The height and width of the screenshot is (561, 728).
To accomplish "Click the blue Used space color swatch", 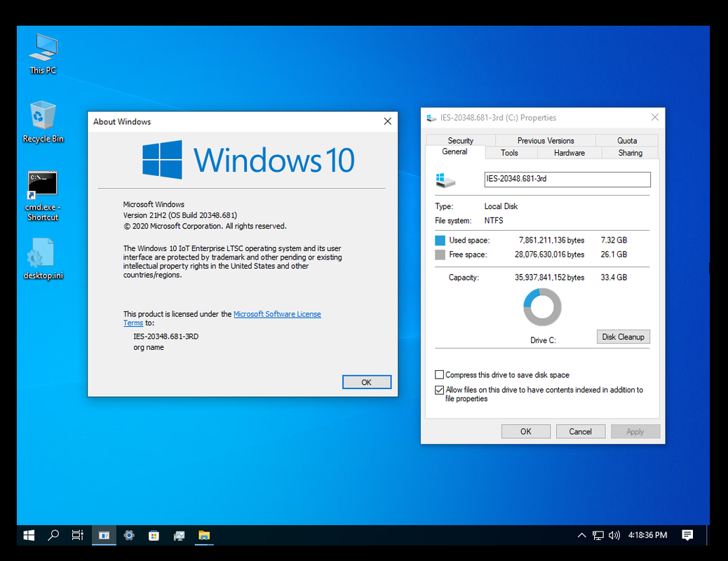I will click(x=440, y=240).
